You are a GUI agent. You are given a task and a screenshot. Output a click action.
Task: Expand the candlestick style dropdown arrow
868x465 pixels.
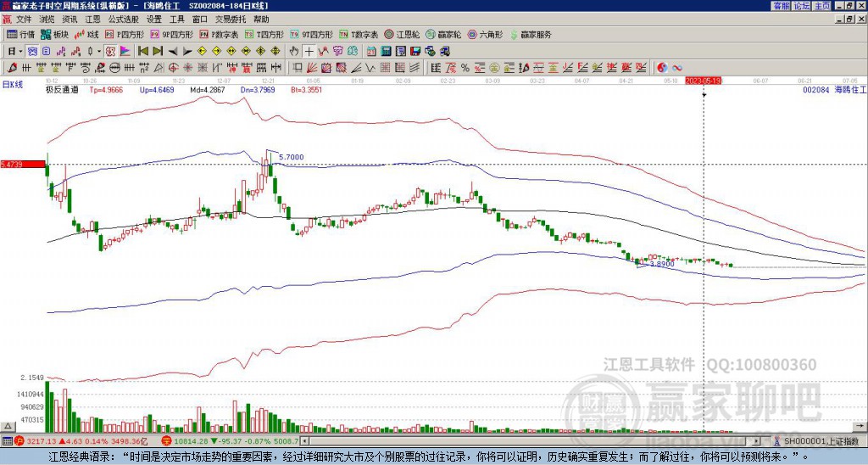click(x=99, y=51)
